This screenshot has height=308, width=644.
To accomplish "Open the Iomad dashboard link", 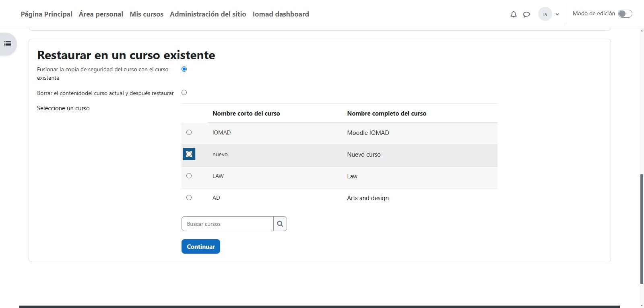I will (281, 14).
